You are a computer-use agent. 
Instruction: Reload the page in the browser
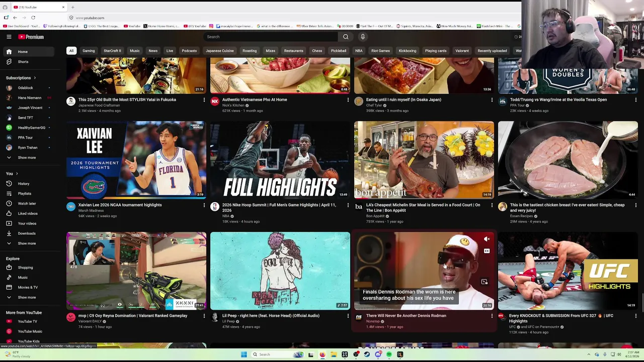pos(33,18)
